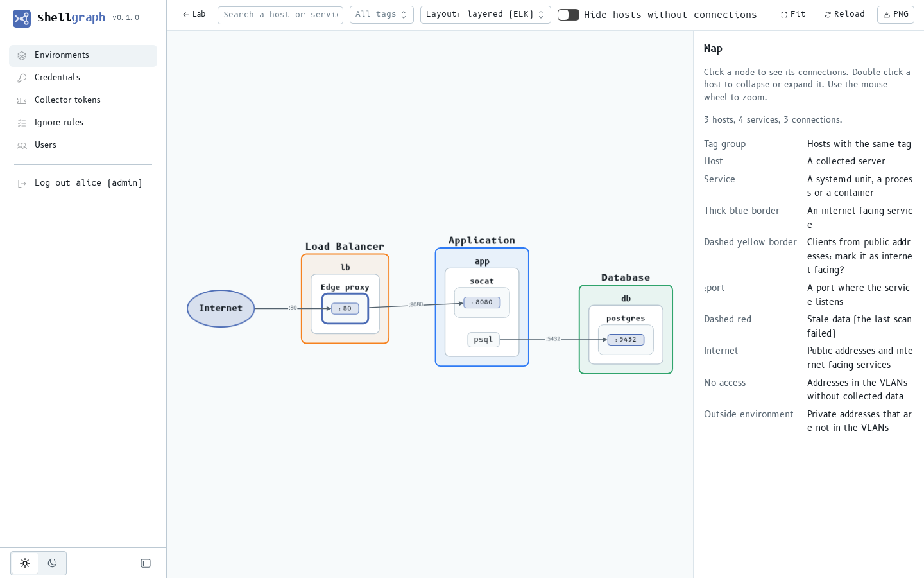Fit the graph to view
The image size is (924, 578).
(793, 14)
